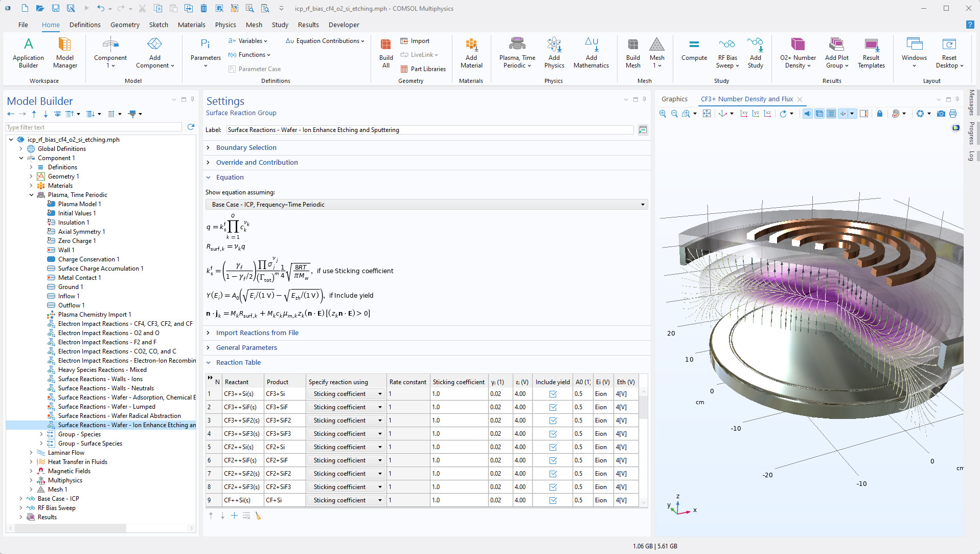
Task: Switch to the Graphics tab
Action: pyautogui.click(x=674, y=99)
